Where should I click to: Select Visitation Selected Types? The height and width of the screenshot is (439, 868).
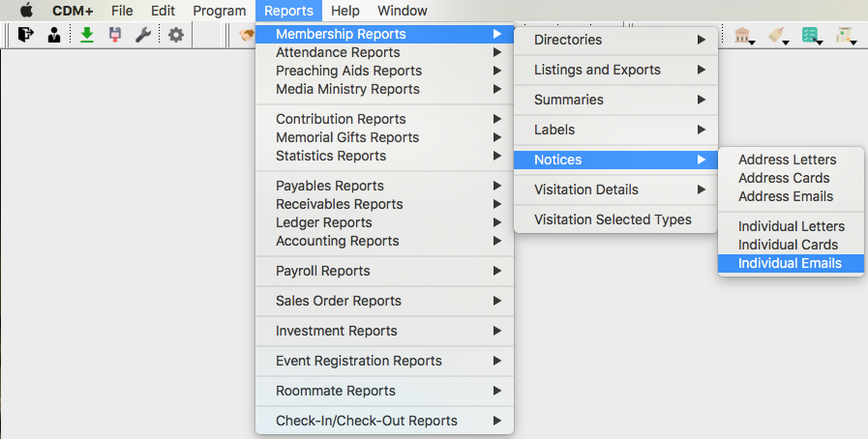click(613, 219)
